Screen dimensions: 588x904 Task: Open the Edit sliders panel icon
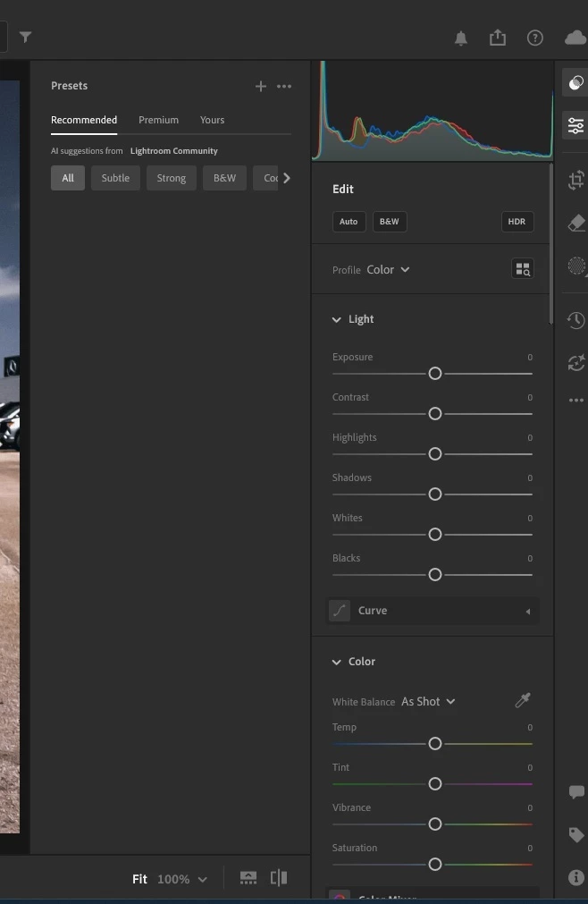pos(575,125)
